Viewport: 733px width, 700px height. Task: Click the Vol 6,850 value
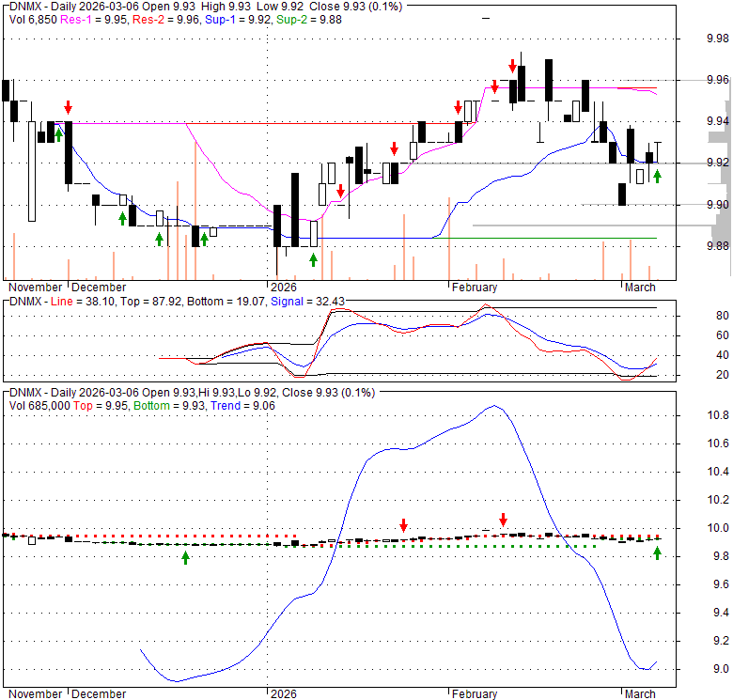pos(33,20)
